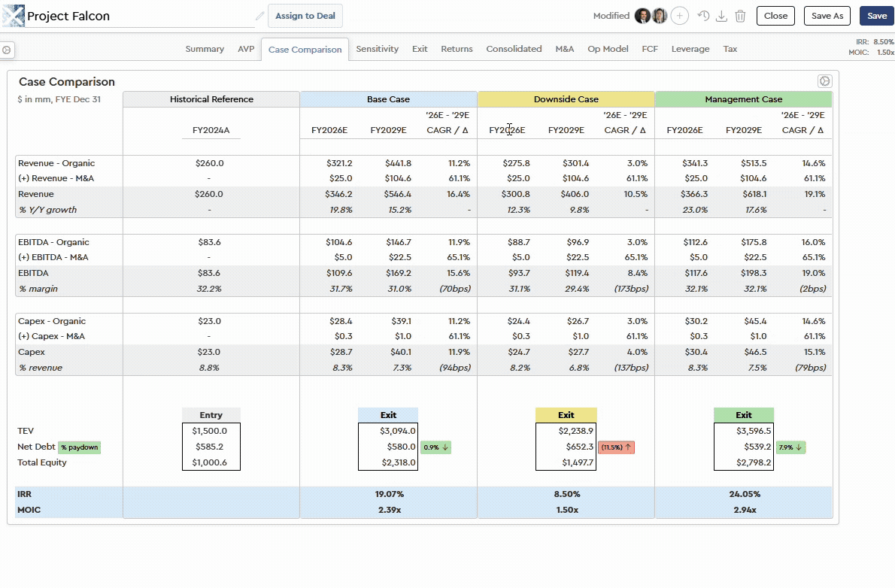Viewport: 895px width, 588px height.
Task: Go to the Op Model tab
Action: [x=608, y=49]
